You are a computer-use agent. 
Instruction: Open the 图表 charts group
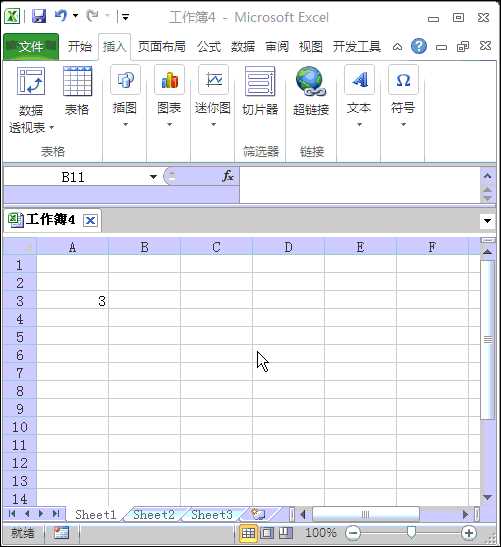(169, 96)
